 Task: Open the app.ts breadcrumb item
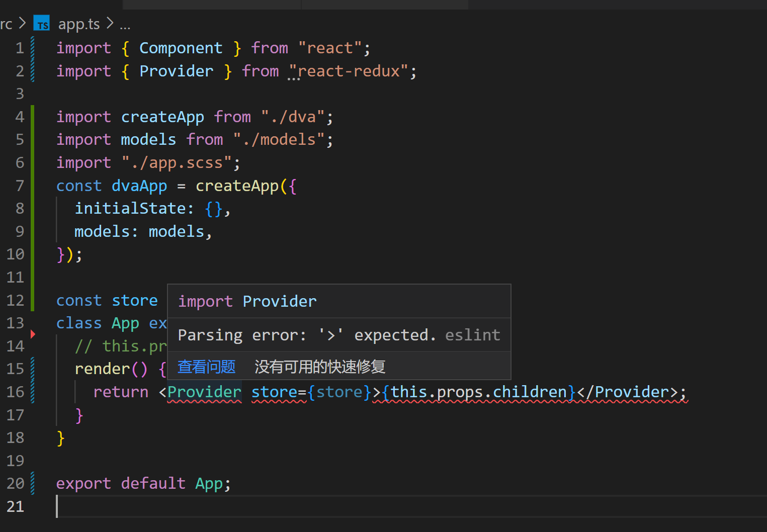(79, 24)
